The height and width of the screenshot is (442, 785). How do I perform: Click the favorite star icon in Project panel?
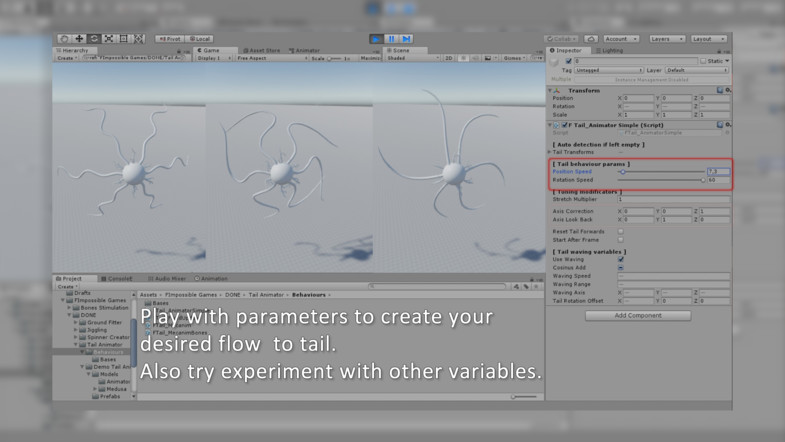pyautogui.click(x=536, y=286)
